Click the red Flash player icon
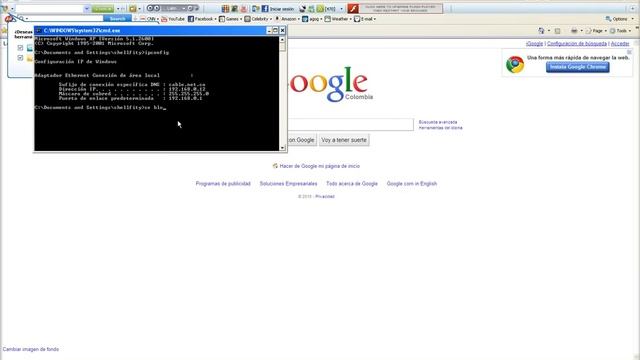Screen dimensions: 640x360 pos(353,8)
